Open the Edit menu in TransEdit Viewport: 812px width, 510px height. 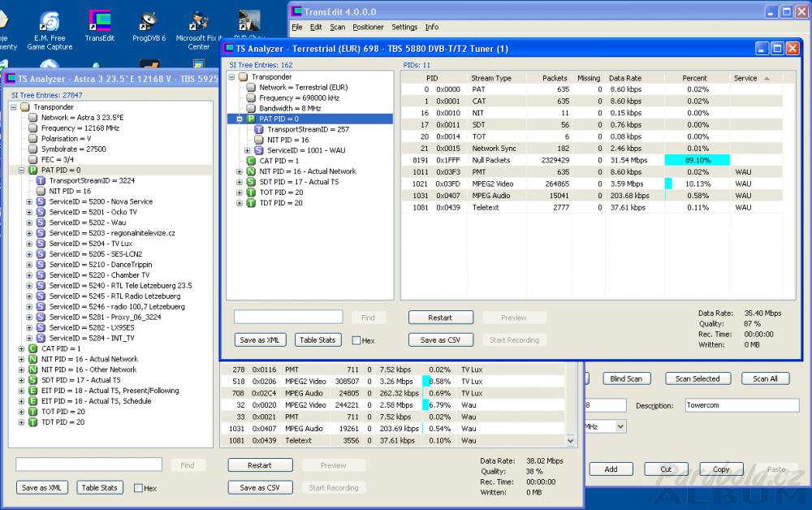click(x=316, y=27)
